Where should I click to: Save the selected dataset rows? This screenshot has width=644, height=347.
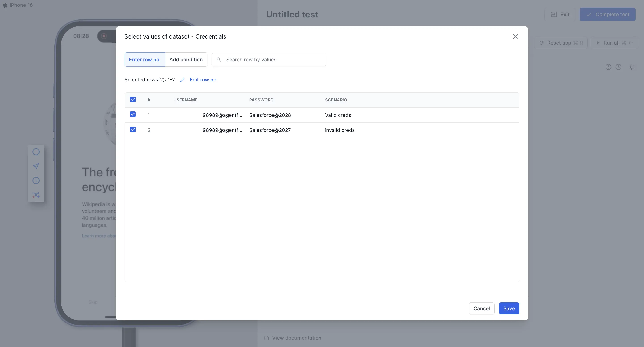pyautogui.click(x=509, y=308)
